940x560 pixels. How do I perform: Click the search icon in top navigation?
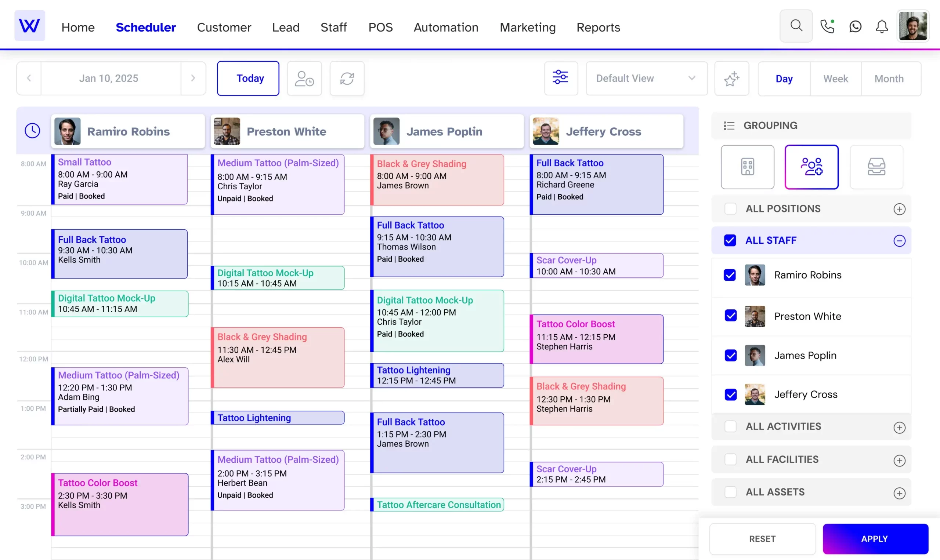click(x=797, y=27)
